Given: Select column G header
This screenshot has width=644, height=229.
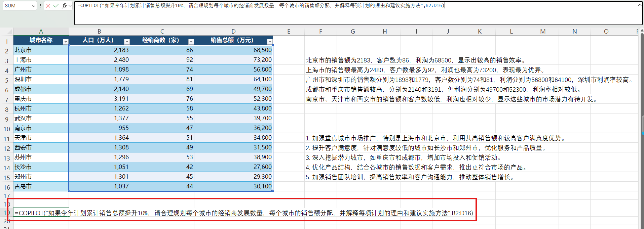Looking at the screenshot, I should click(353, 32).
